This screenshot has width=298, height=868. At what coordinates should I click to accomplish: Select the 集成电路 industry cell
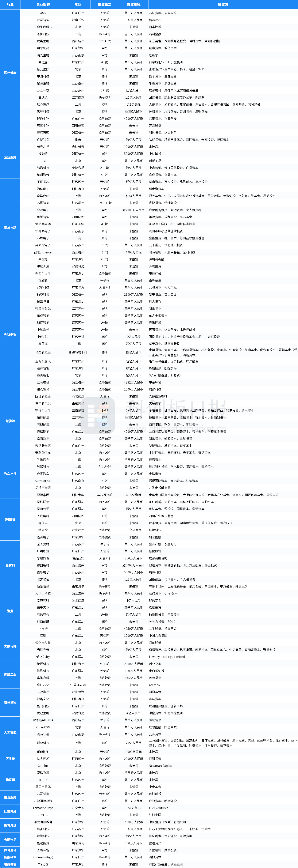click(10, 228)
